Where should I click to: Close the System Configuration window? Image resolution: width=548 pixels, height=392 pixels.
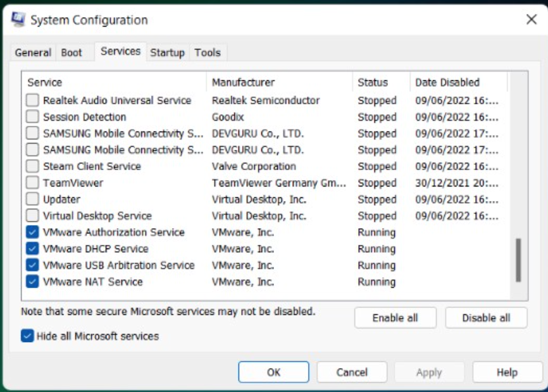coord(531,20)
